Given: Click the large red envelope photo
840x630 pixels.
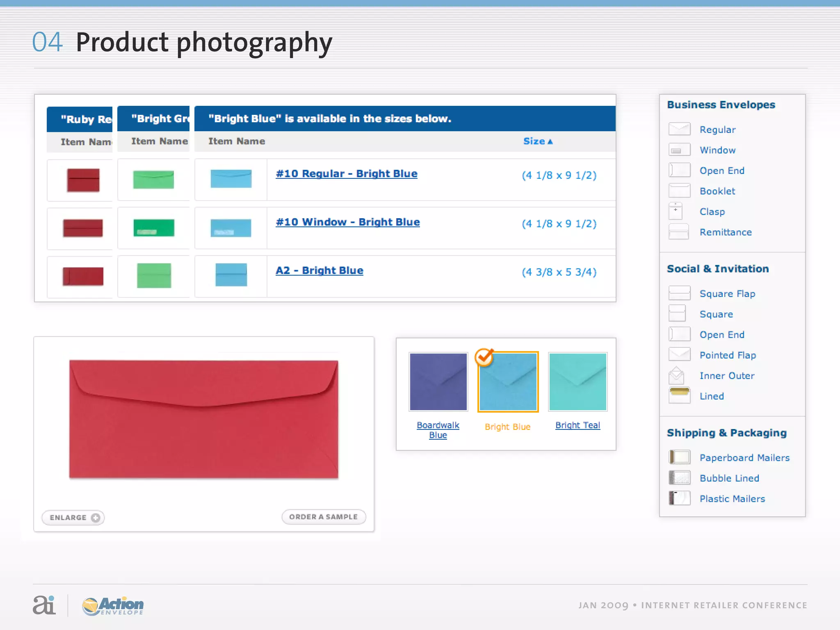Looking at the screenshot, I should 204,419.
